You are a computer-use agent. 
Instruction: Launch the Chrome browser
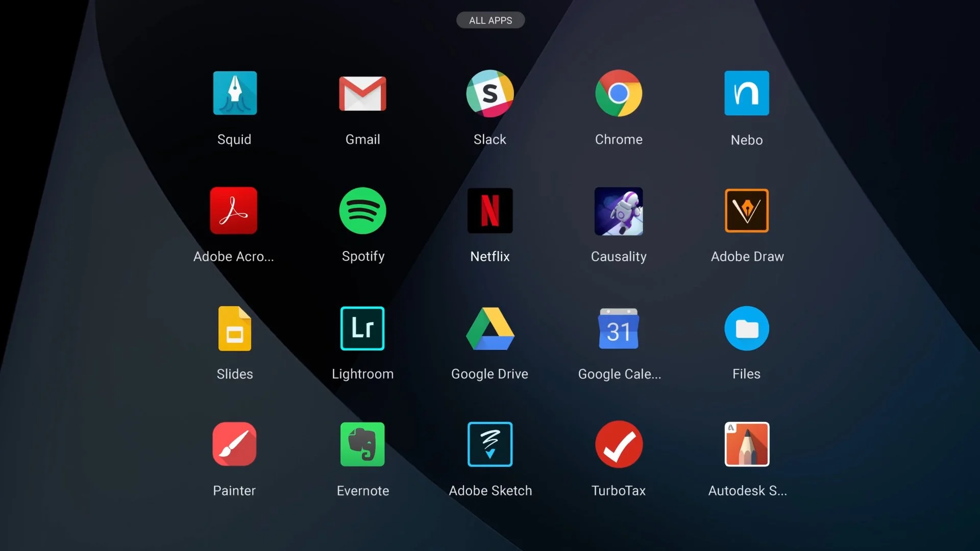[619, 93]
